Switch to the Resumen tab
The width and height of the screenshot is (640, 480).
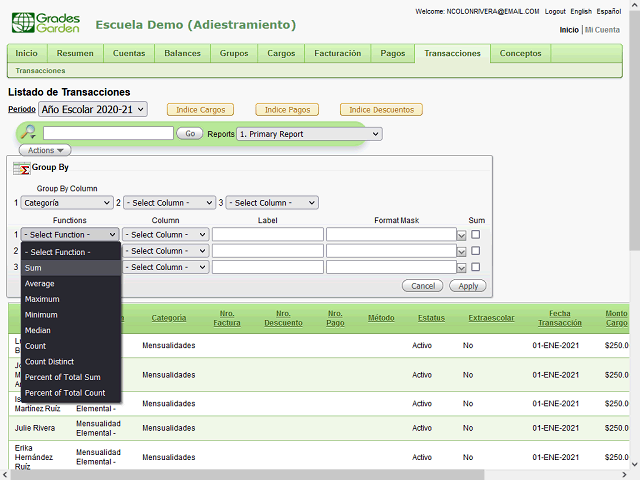point(75,53)
